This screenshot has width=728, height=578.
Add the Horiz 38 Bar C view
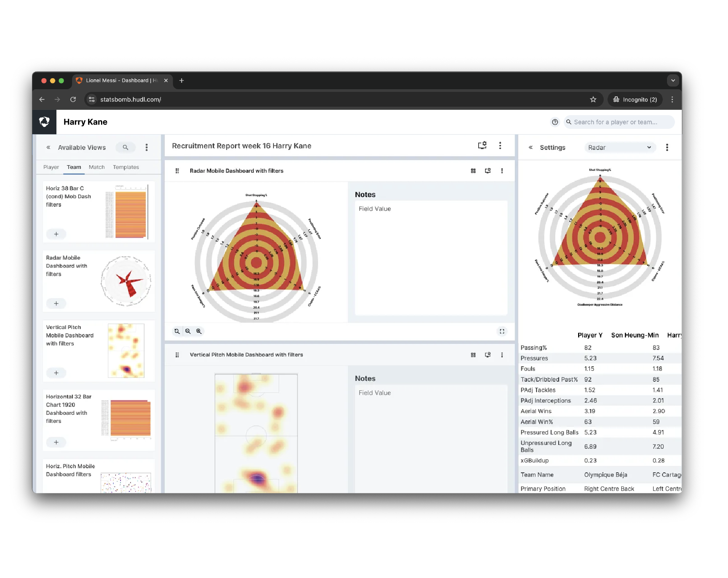(56, 234)
